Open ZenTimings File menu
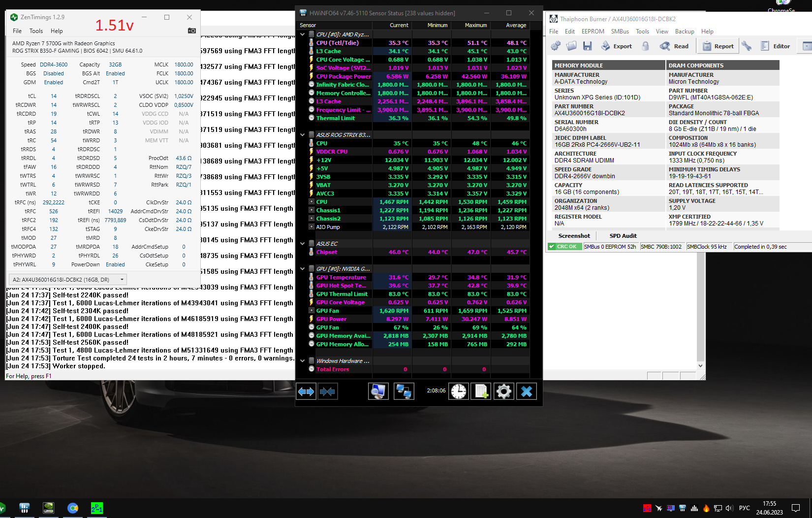Viewport: 812px width, 518px height. [17, 31]
